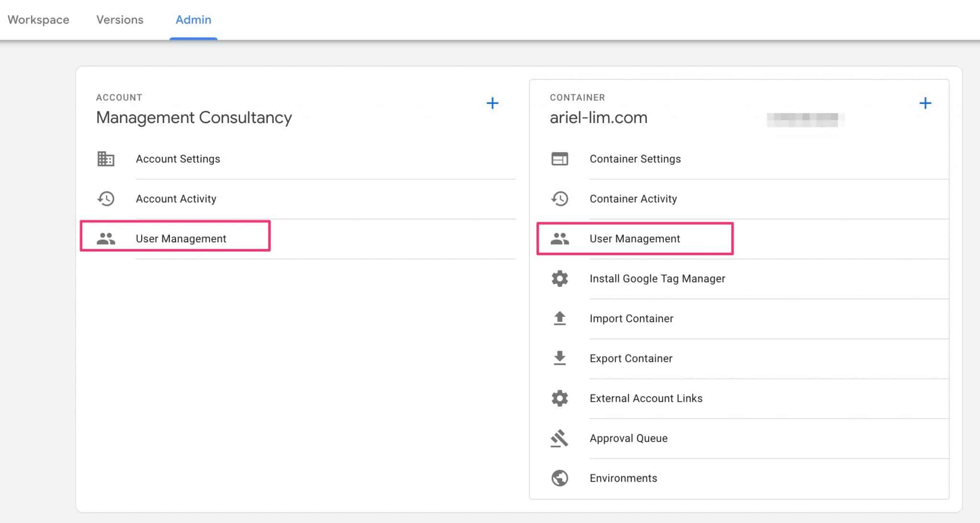Click the Account Activity history icon
Screen dimensions: 980x523
point(106,199)
